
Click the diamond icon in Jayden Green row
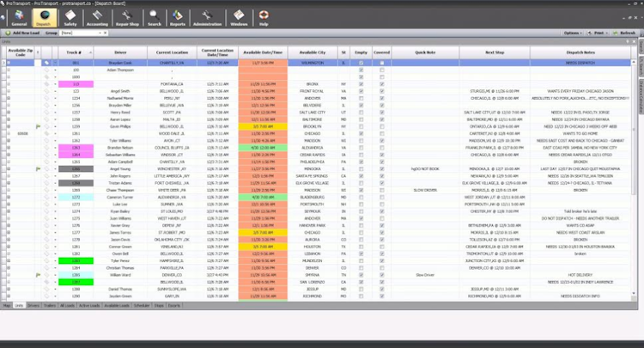[x=46, y=296]
